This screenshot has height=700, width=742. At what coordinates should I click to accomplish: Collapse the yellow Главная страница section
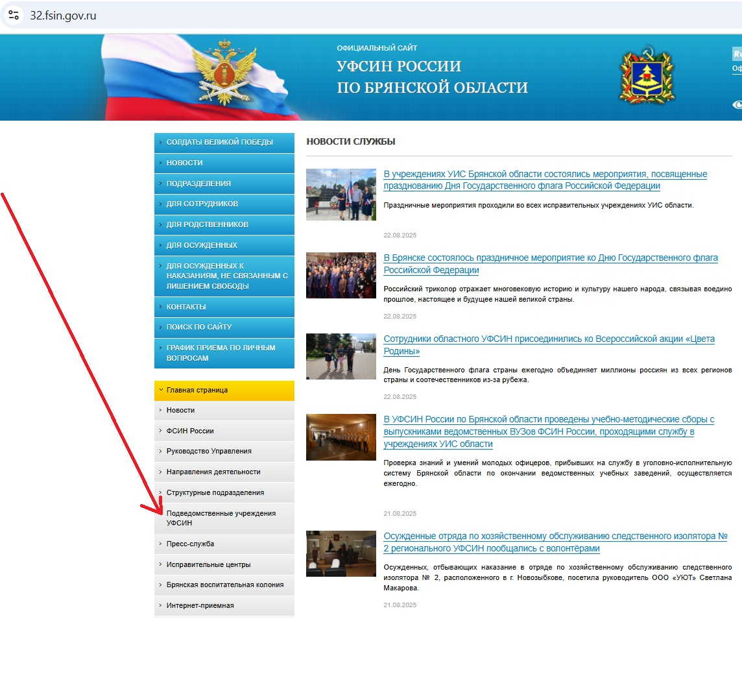pos(224,391)
